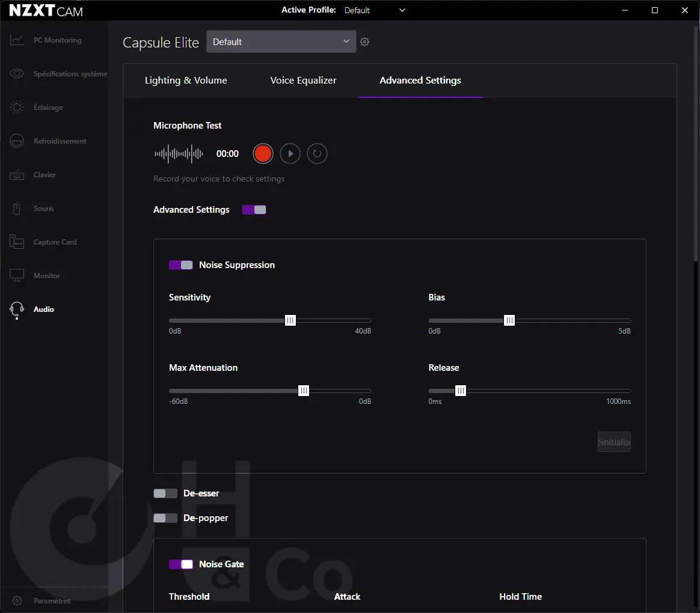700x613 pixels.
Task: Click the vertical scrollbar thumb
Action: coord(696,143)
